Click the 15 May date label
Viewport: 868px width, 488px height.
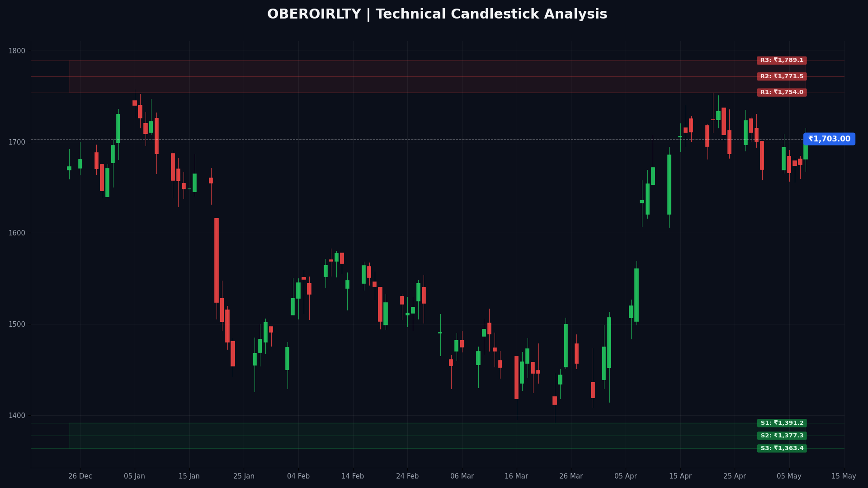[x=844, y=476]
